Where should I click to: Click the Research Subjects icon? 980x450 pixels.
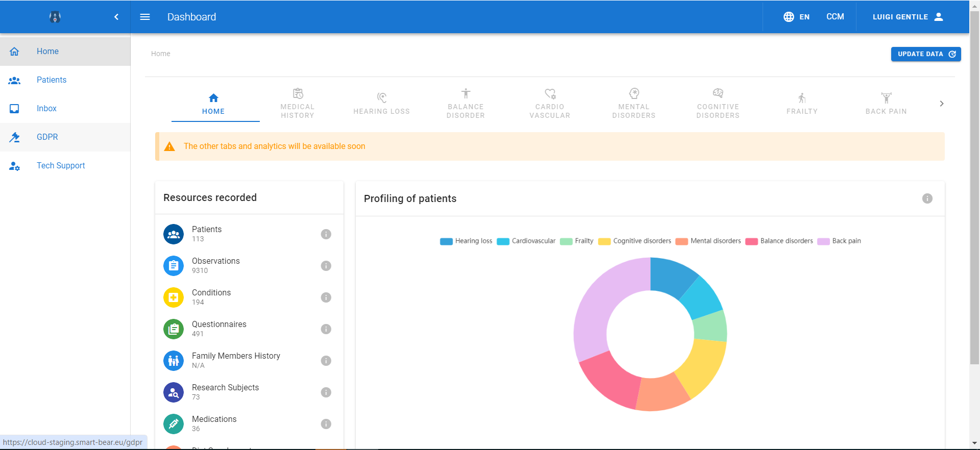point(174,392)
